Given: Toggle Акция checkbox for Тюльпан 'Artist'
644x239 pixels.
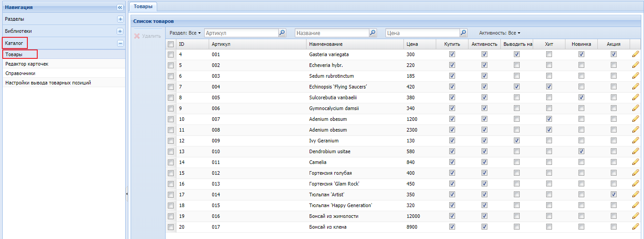Looking at the screenshot, I should 613,195.
